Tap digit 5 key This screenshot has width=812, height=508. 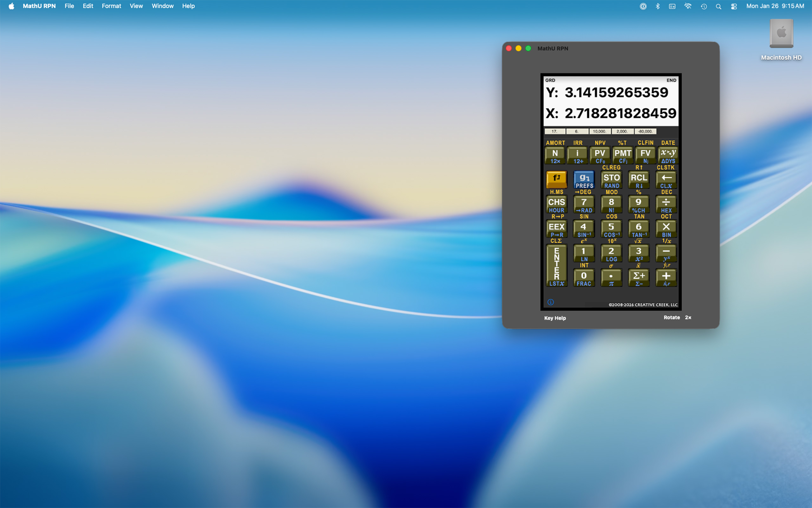(611, 229)
